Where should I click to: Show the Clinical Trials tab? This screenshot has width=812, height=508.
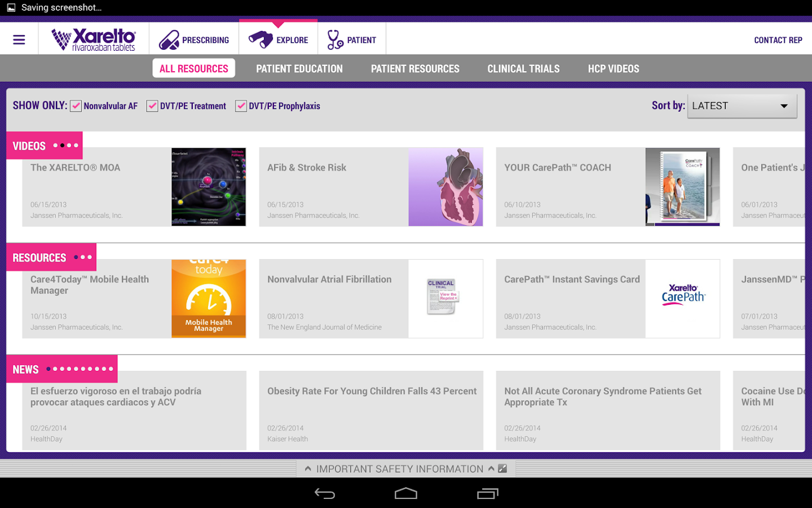(x=523, y=69)
